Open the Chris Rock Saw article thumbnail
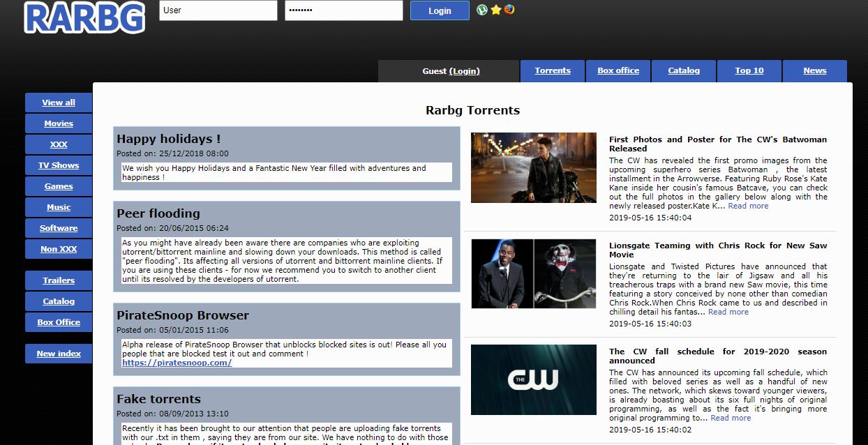Screen dimensions: 868x445 pyautogui.click(x=534, y=273)
